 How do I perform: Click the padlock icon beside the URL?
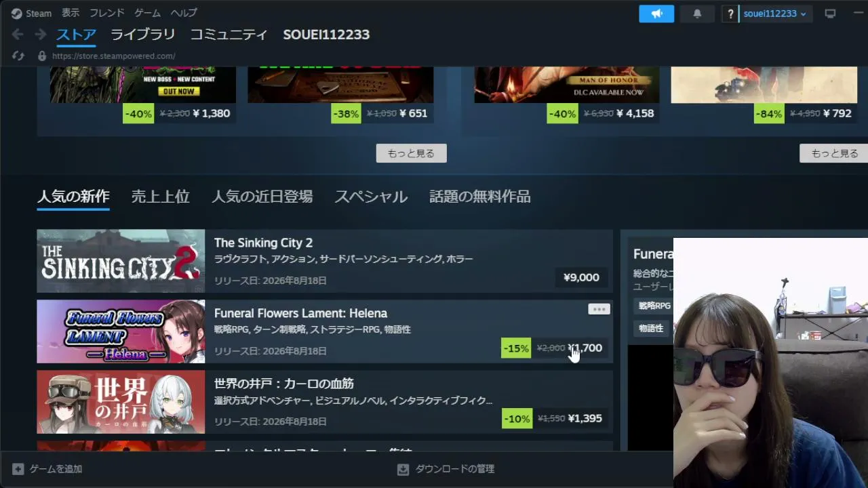pyautogui.click(x=42, y=56)
